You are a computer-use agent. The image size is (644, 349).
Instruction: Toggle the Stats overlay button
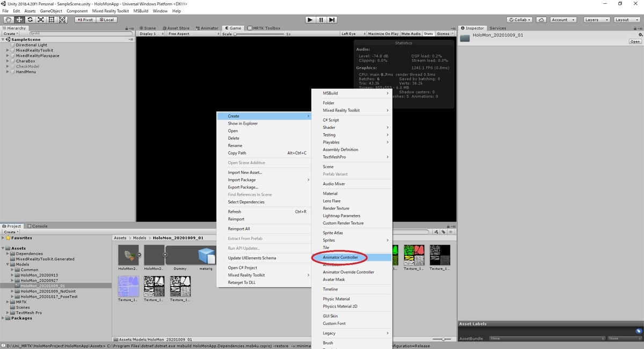click(x=428, y=34)
